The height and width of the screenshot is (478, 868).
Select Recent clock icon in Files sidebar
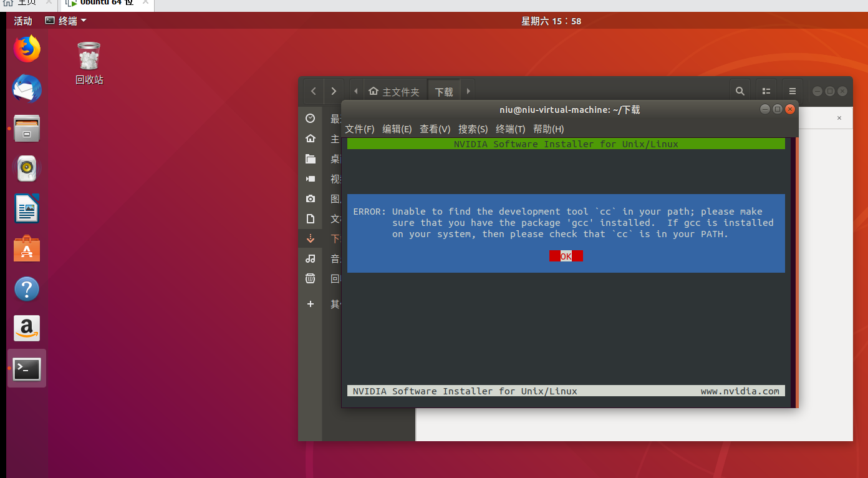[311, 119]
